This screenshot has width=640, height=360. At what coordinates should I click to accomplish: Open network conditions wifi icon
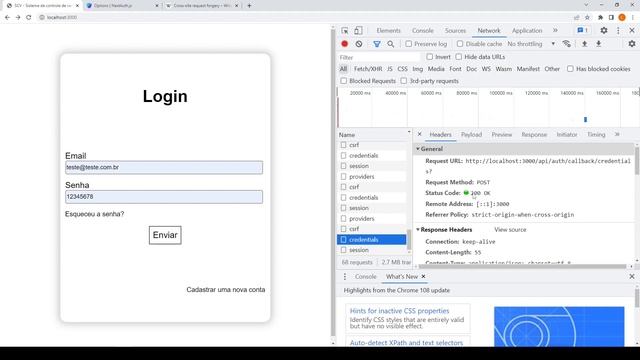(x=567, y=44)
